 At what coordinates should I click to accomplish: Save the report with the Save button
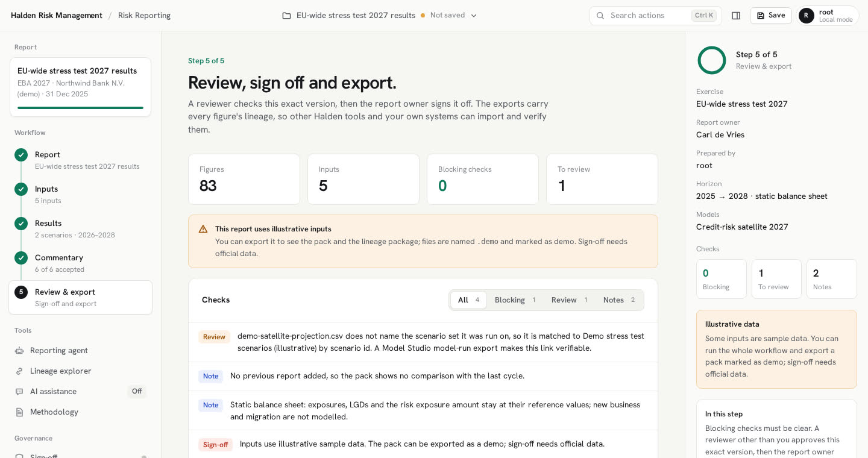(x=770, y=16)
